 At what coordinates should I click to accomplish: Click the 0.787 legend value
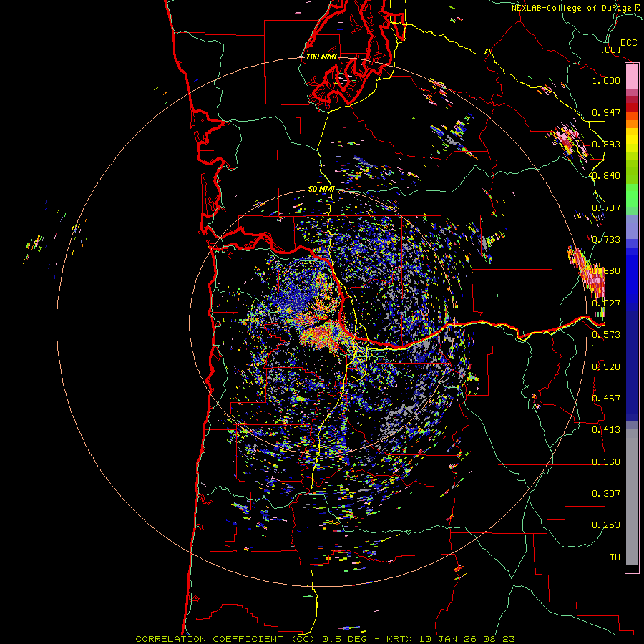(x=606, y=208)
